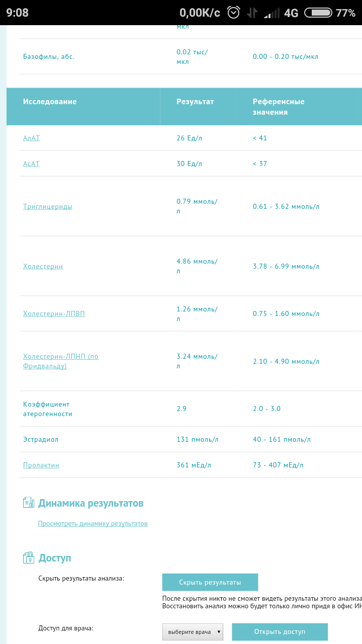Tap the cellular signal strength icon
The width and height of the screenshot is (362, 644).
[x=271, y=13]
